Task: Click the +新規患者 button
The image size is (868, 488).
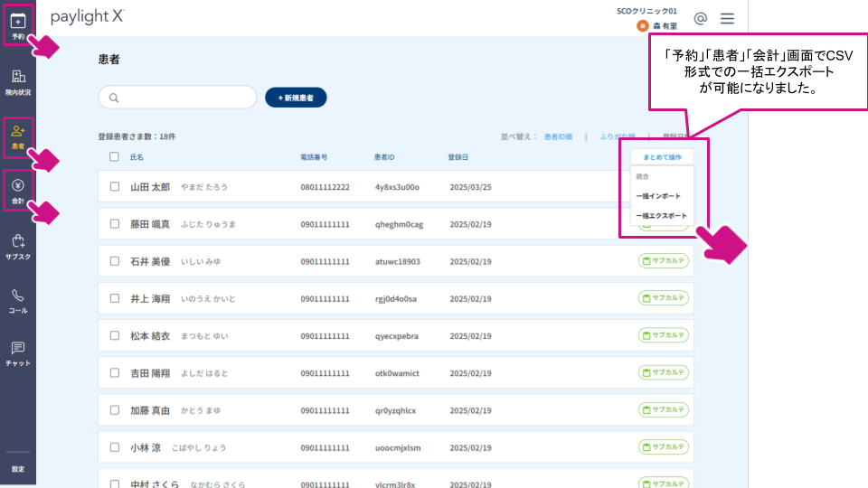Action: coord(296,98)
